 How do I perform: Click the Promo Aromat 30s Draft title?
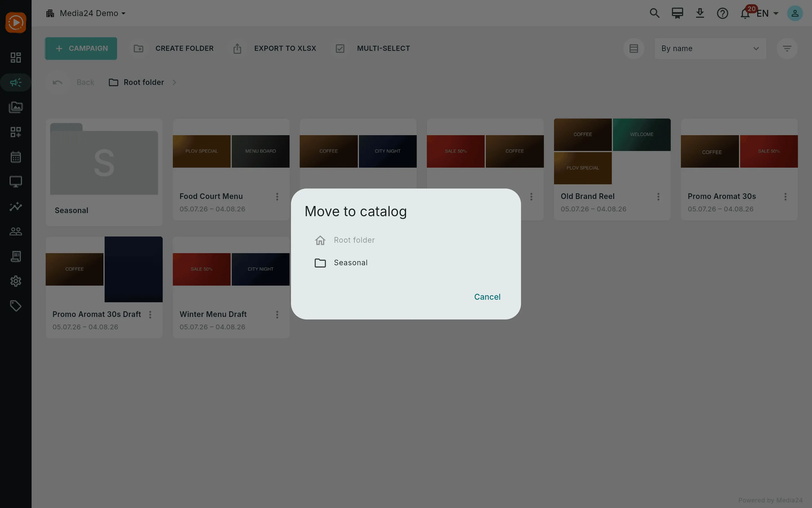[x=97, y=314]
